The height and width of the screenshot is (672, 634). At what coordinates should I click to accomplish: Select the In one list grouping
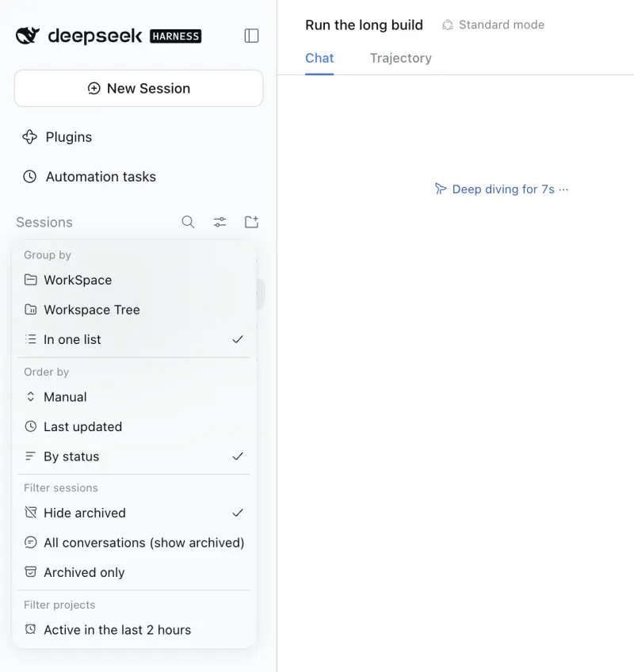click(x=134, y=339)
